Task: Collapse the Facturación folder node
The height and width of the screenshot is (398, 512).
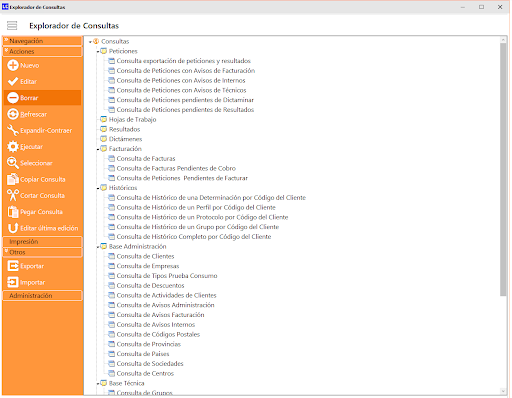Action: click(98, 149)
